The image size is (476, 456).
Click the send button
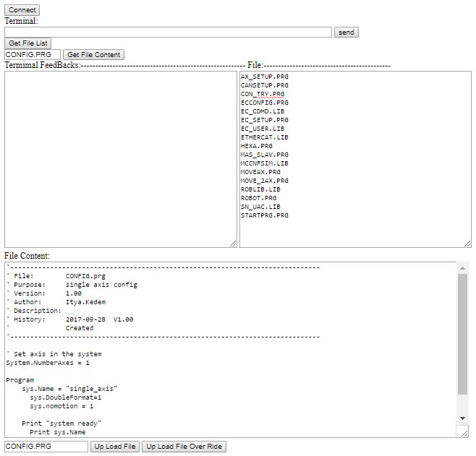coord(346,32)
